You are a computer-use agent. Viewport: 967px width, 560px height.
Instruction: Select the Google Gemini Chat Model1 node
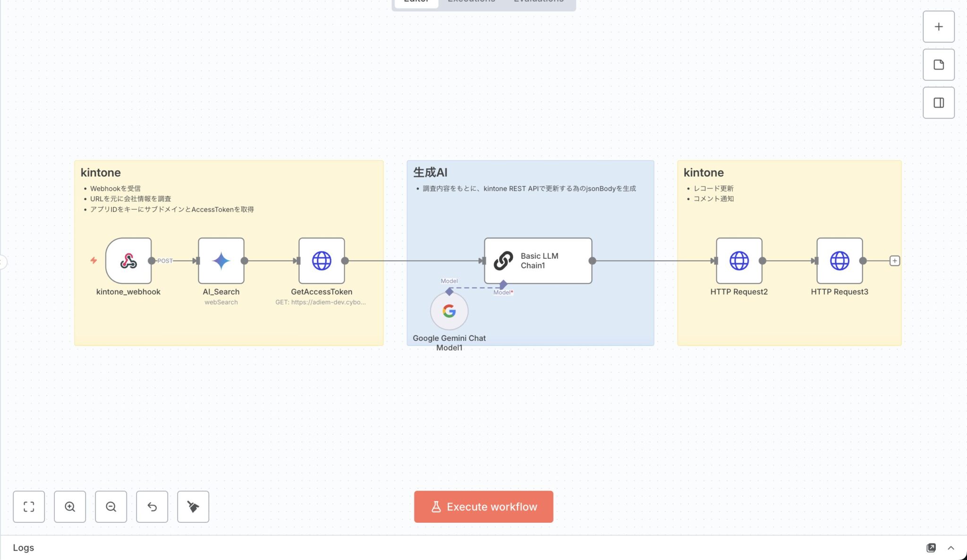point(449,311)
